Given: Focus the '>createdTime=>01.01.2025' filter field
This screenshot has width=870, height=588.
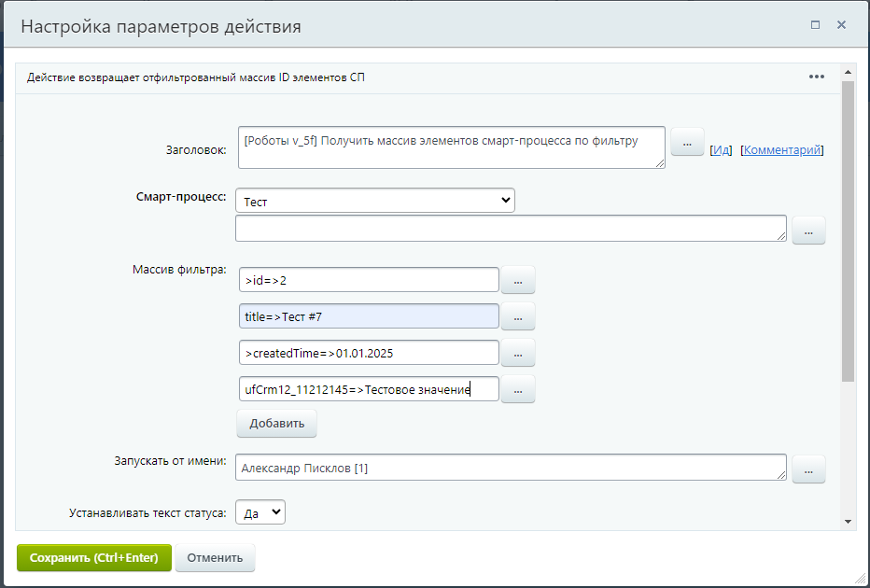Looking at the screenshot, I should point(369,353).
